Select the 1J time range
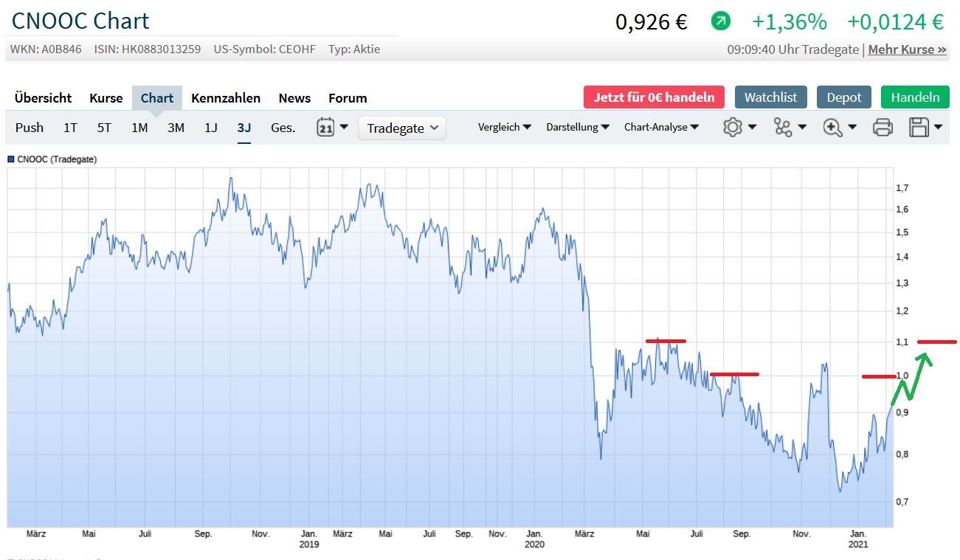 210,128
